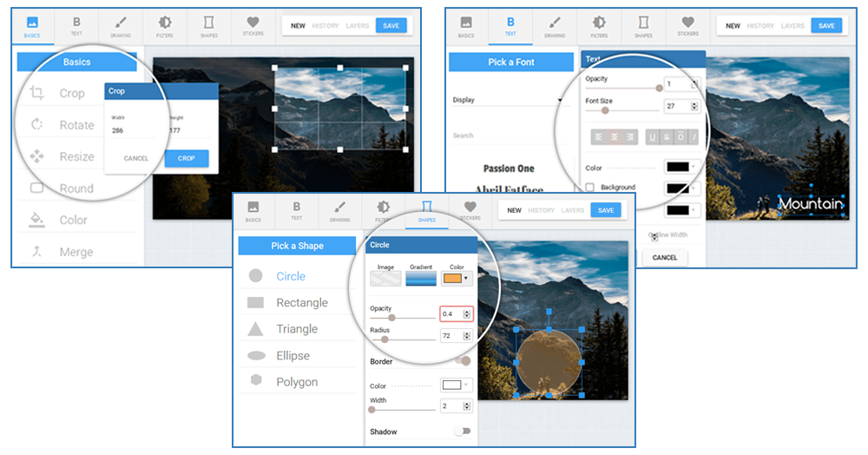Click SAVE in the Text window
868x455 pixels.
[826, 25]
